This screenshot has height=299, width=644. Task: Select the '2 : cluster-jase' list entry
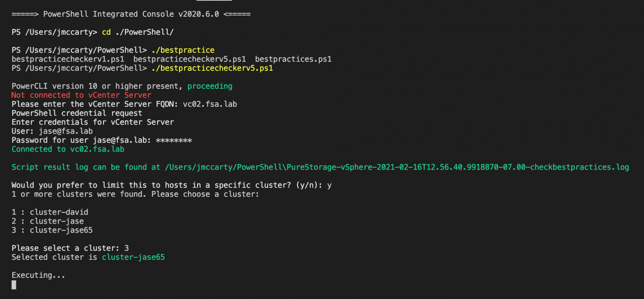pos(47,221)
